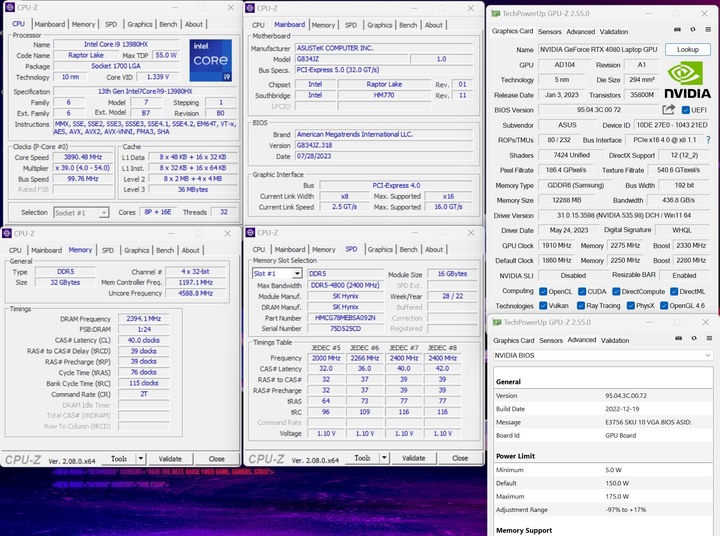Click Tools button in CPU-Z SPD window
The image size is (720, 536).
click(362, 457)
